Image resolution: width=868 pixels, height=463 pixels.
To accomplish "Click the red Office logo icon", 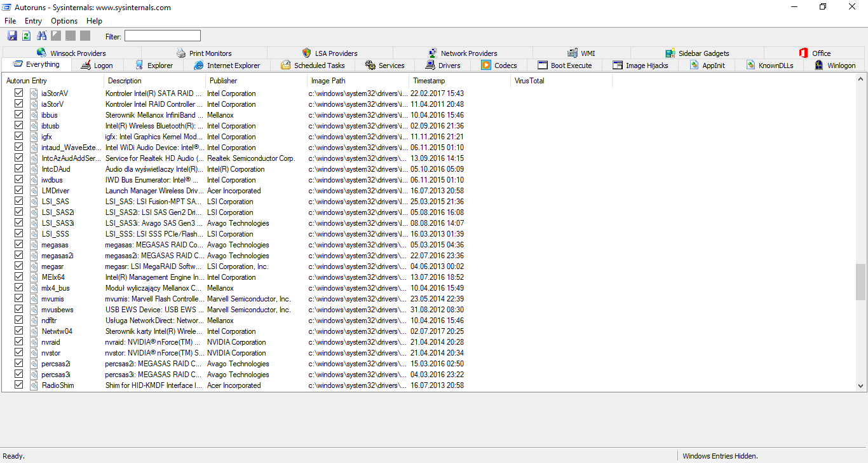I will (x=804, y=53).
